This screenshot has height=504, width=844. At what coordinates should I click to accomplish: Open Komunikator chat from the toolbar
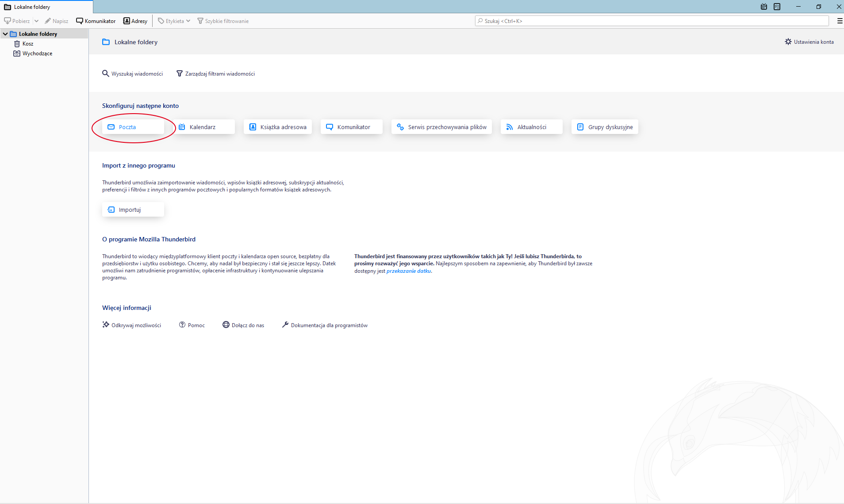(x=96, y=21)
